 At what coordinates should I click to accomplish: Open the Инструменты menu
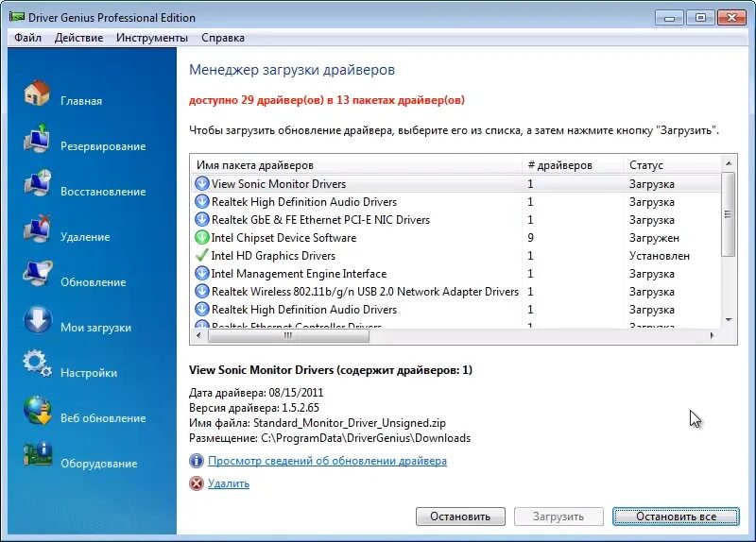tap(152, 38)
